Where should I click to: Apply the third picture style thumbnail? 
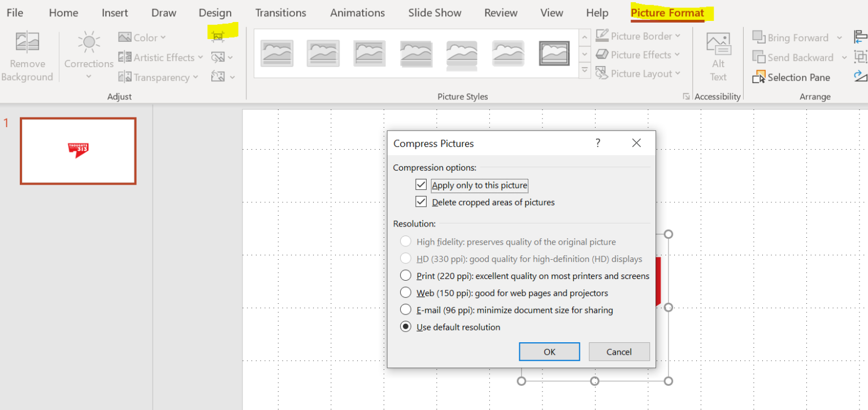coord(370,54)
